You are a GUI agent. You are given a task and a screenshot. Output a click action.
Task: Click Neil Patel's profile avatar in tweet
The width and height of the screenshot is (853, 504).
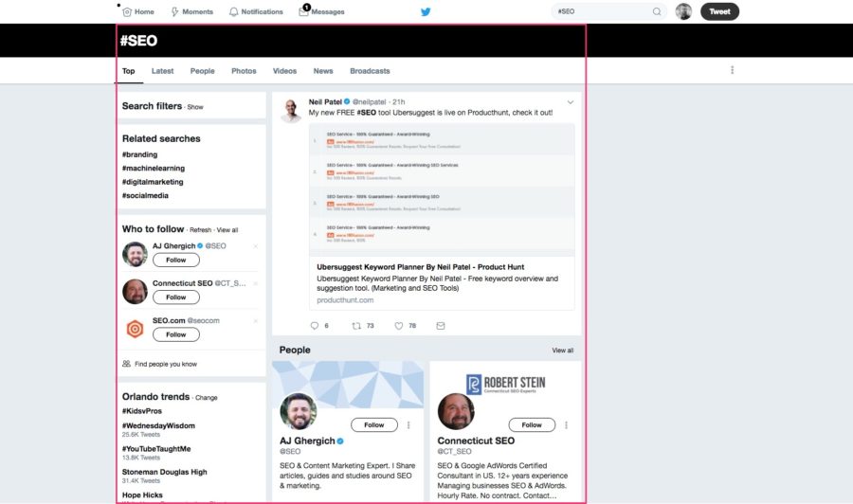pos(291,110)
